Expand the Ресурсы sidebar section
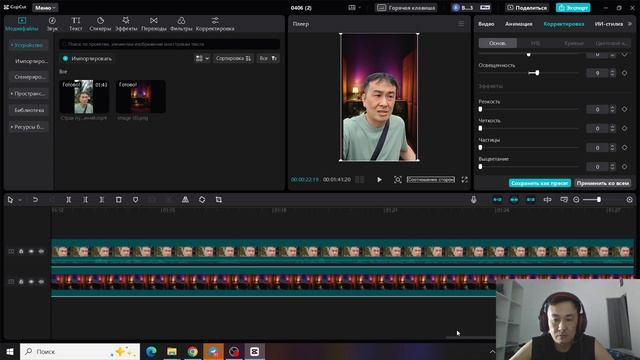The width and height of the screenshot is (640, 360). click(28, 127)
